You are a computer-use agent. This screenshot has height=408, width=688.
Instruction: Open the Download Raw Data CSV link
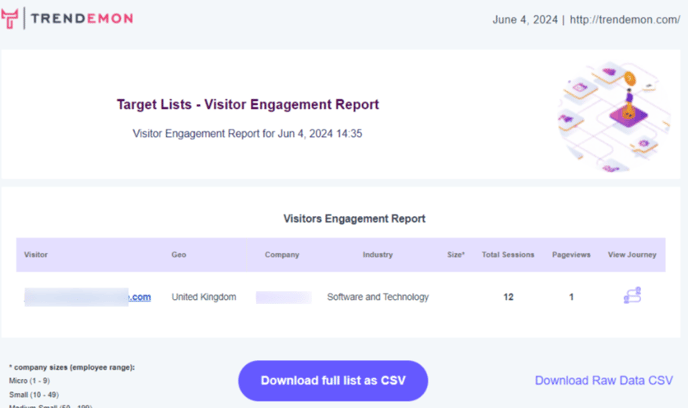(x=604, y=380)
